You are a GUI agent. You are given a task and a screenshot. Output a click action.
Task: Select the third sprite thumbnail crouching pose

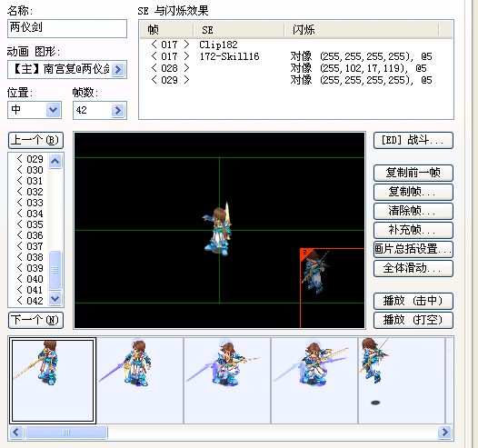click(x=227, y=381)
